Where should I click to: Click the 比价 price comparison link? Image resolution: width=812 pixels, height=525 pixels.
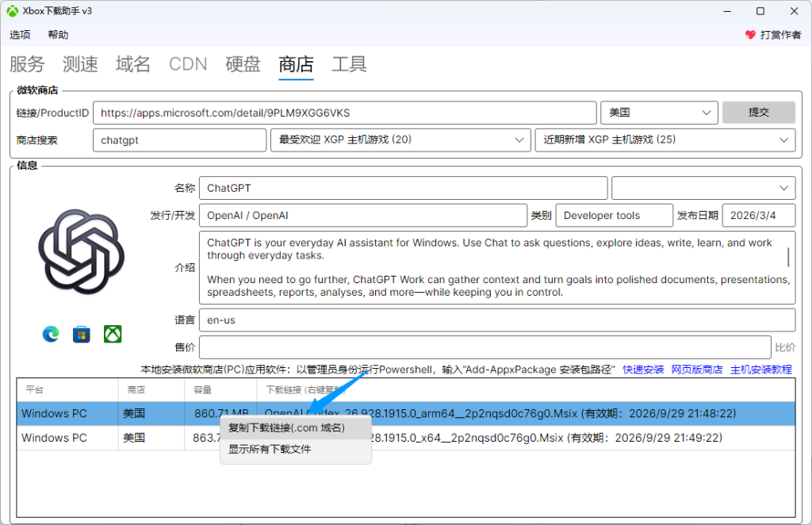(x=785, y=347)
